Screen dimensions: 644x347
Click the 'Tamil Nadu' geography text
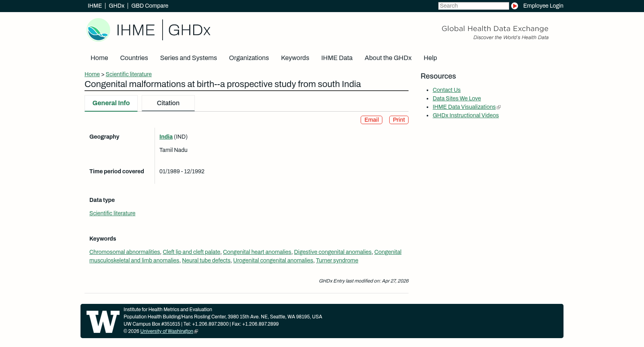(173, 150)
